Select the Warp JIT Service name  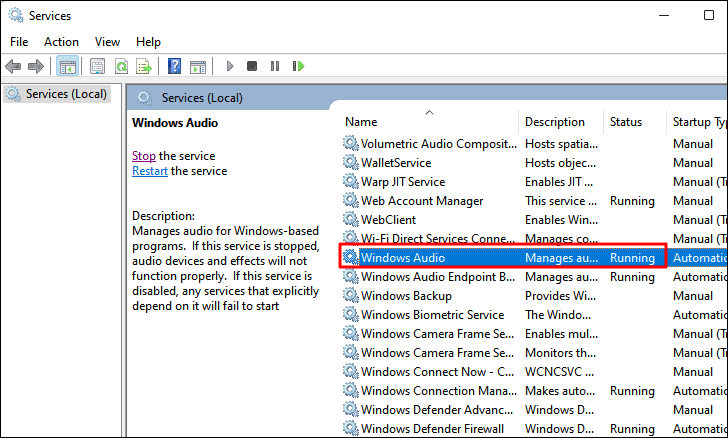pyautogui.click(x=403, y=182)
